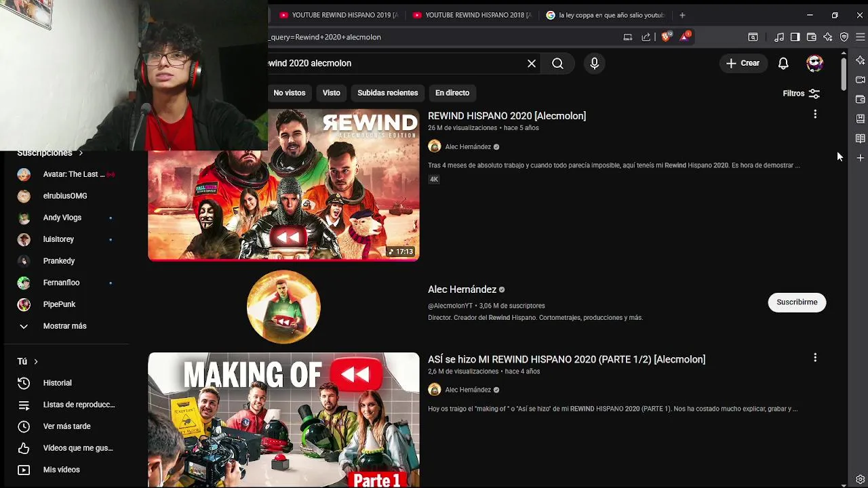The image size is (868, 488).
Task: Subscribe with the Suscribirme button
Action: click(x=797, y=302)
